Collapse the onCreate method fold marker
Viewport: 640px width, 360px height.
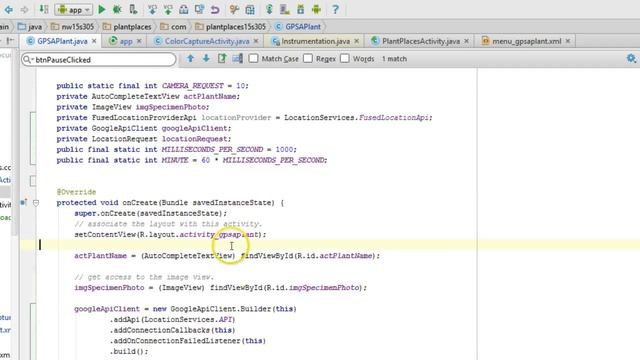pyautogui.click(x=36, y=202)
